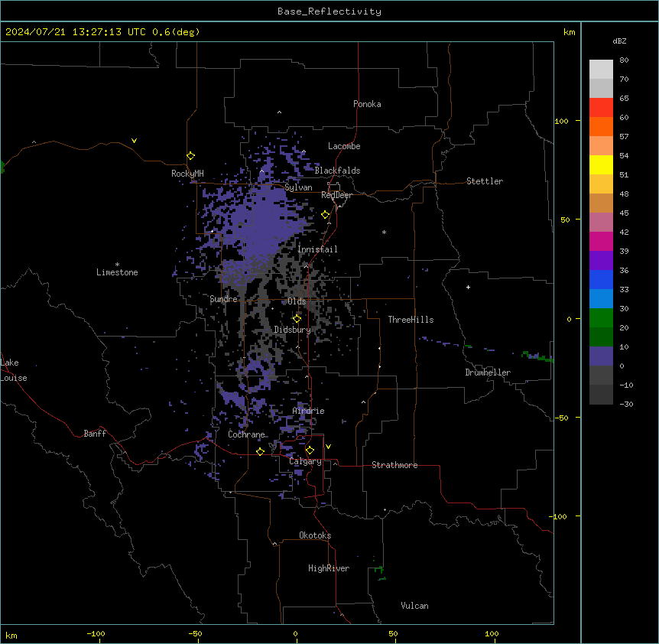
Task: Click the yellow V marker east of Calgary
Action: click(328, 447)
